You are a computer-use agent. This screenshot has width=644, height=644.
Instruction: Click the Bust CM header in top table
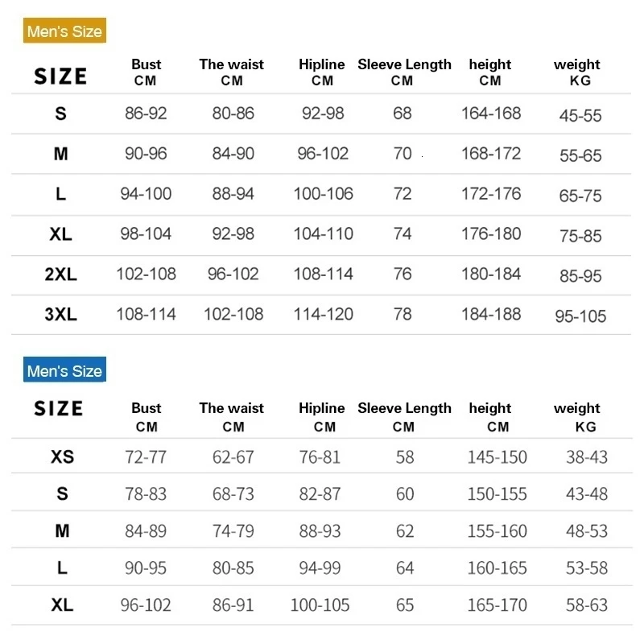click(x=146, y=72)
